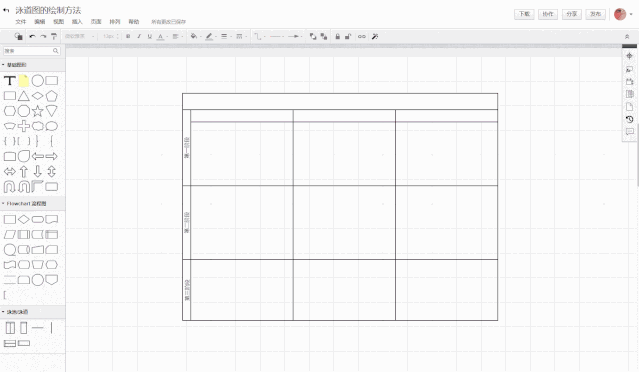The height and width of the screenshot is (372, 639).
Task: Click the search magnifier icon
Action: click(x=56, y=51)
